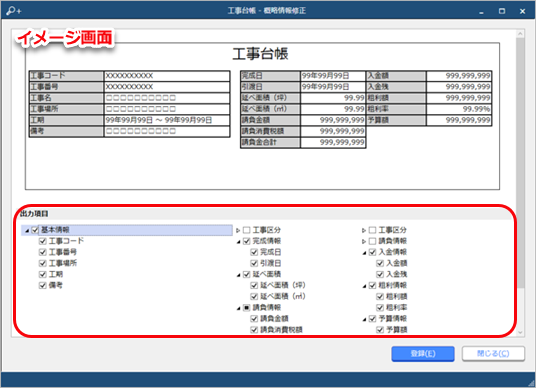536x388 pixels.
Task: Collapse the 入金情報 tree node arrow
Action: tap(364, 253)
